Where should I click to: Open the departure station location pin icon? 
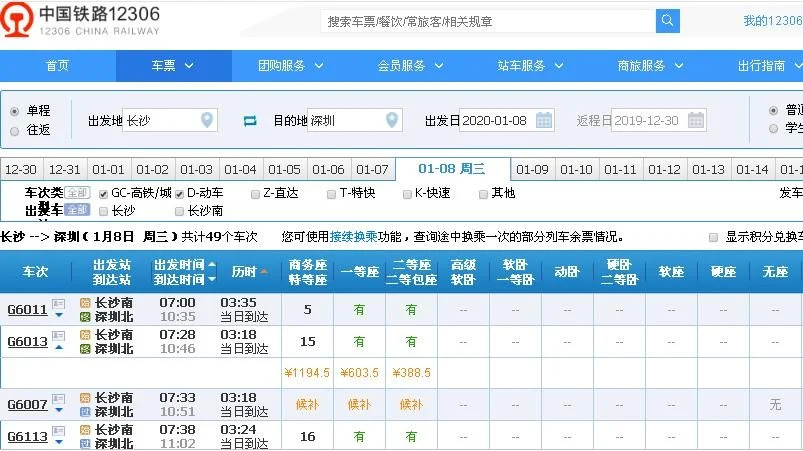coord(207,120)
